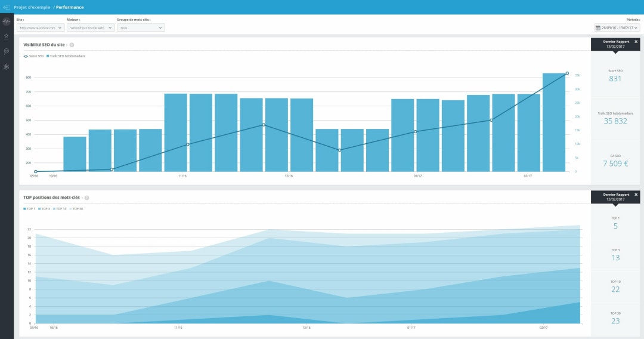Toggle Trafic SEO hebdomadaire legend series
The width and height of the screenshot is (644, 339).
pos(67,56)
